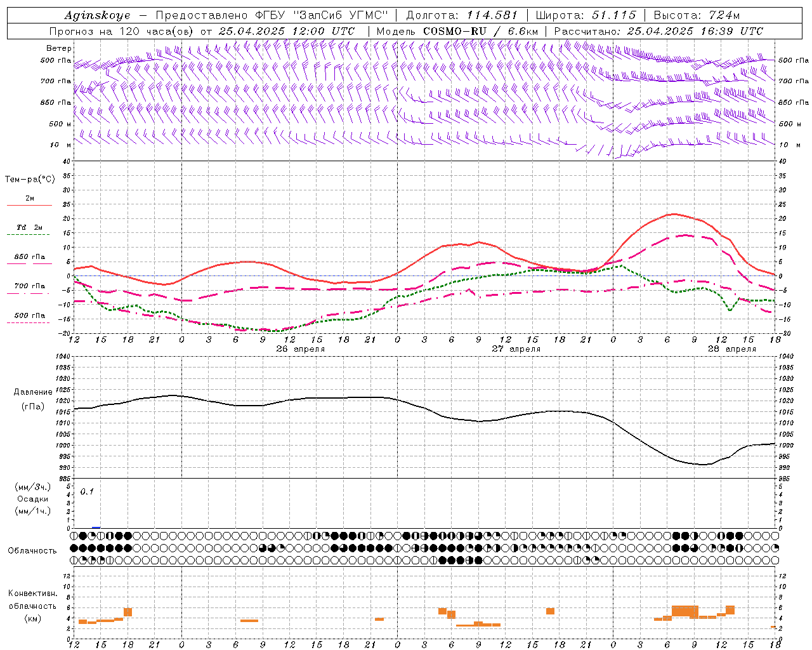This screenshot has height=650, width=812.
Task: Click the Осадки precipitation label
Action: [32, 499]
